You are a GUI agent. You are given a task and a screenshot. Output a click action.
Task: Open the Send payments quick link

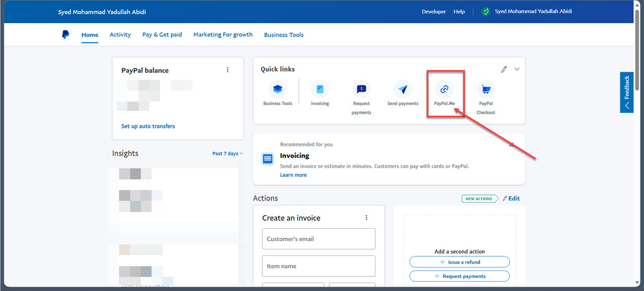403,94
